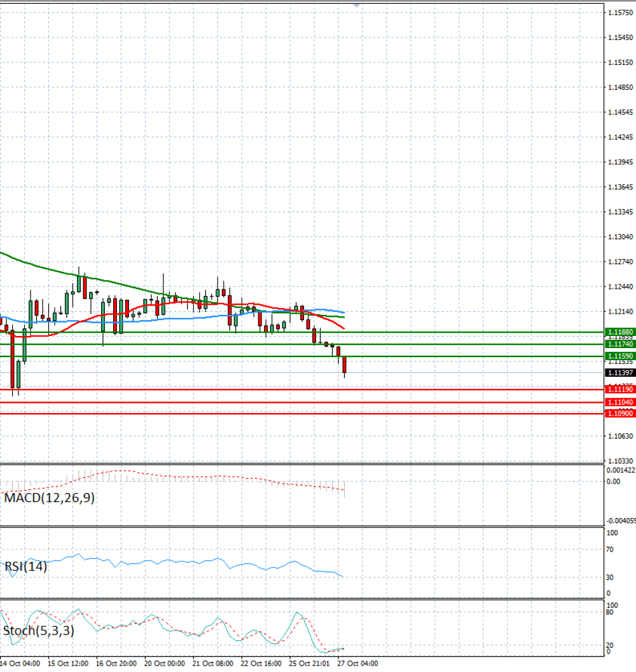Click the 1.10330 price axis value

pos(621,461)
